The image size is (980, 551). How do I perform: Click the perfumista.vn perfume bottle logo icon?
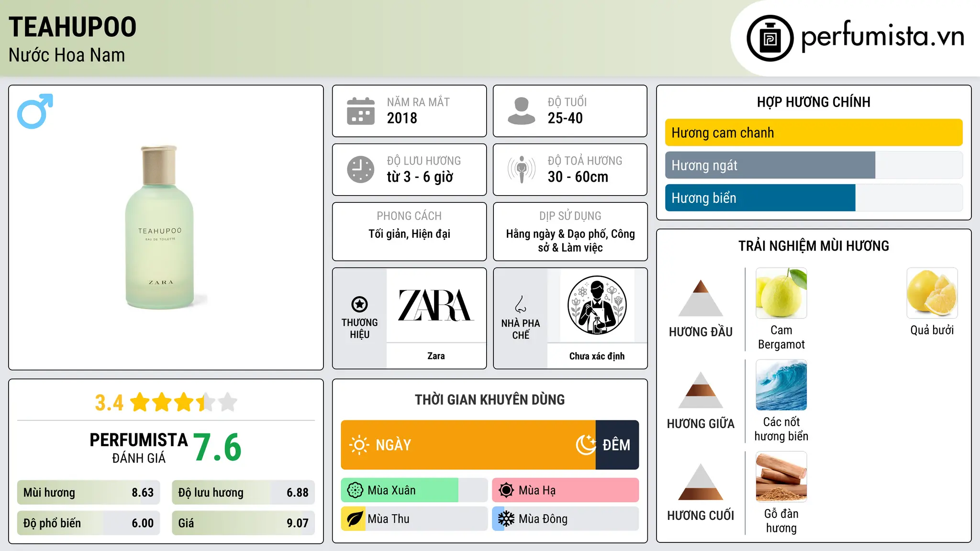770,38
